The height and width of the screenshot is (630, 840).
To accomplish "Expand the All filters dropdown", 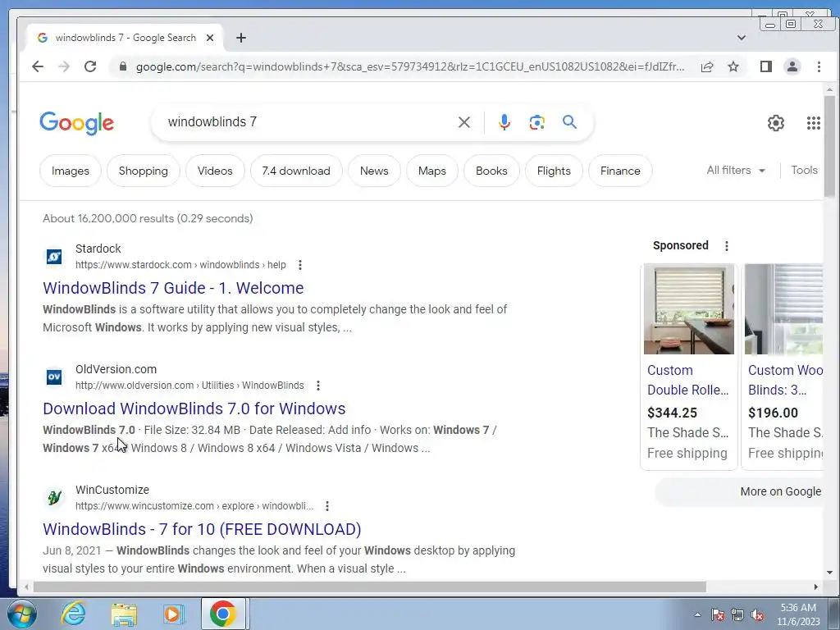I will pos(736,171).
